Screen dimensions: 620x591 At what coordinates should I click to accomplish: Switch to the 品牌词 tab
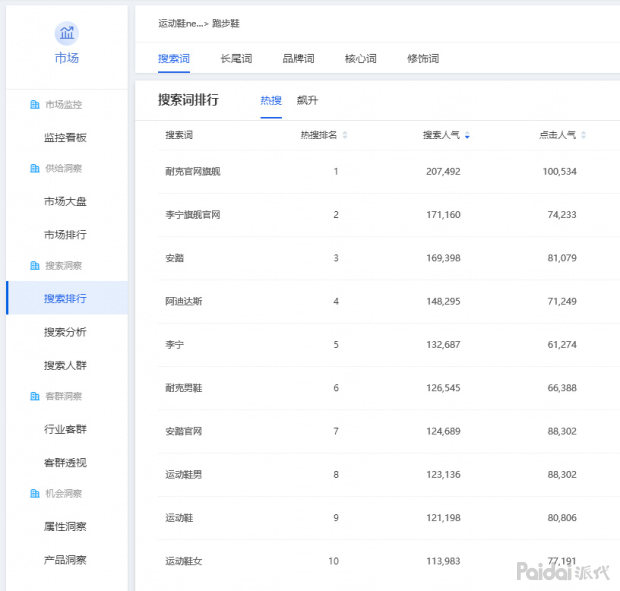coord(299,59)
